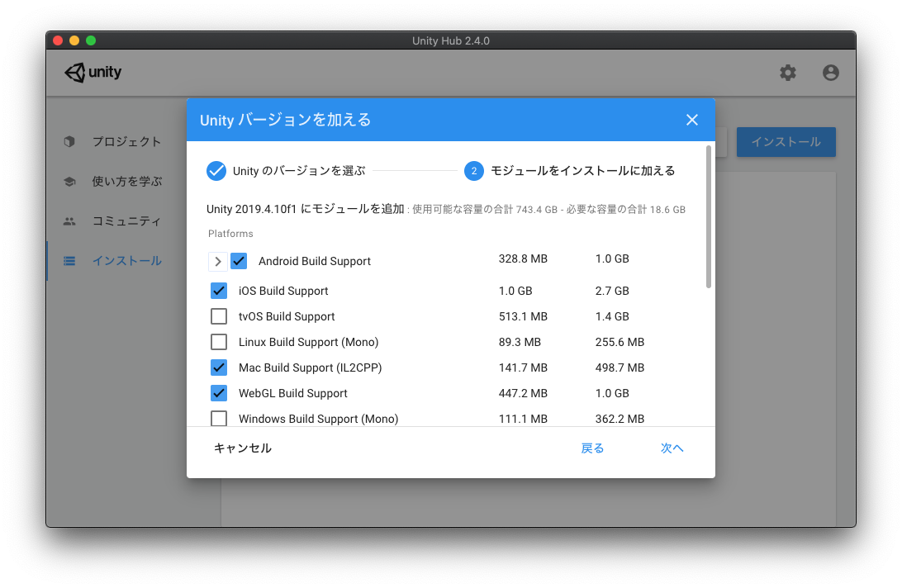The height and width of the screenshot is (588, 902).
Task: Close the dialog with the X icon
Action: tap(692, 120)
